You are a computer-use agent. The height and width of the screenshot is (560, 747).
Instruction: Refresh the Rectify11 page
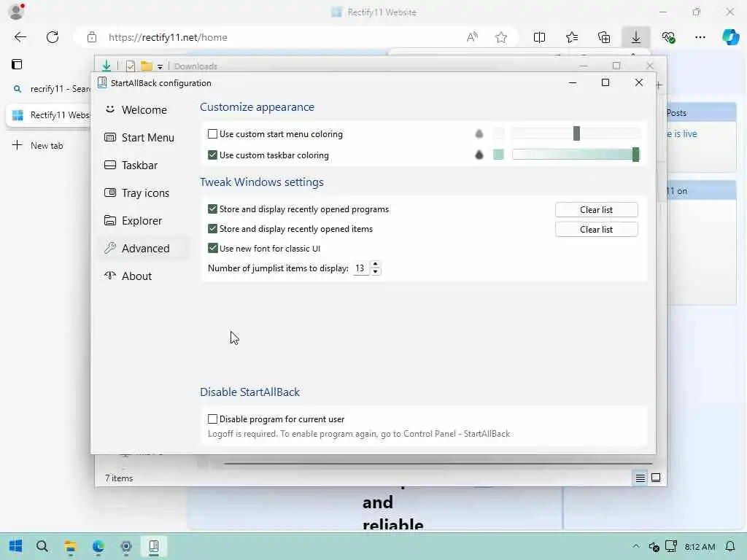[x=53, y=37]
